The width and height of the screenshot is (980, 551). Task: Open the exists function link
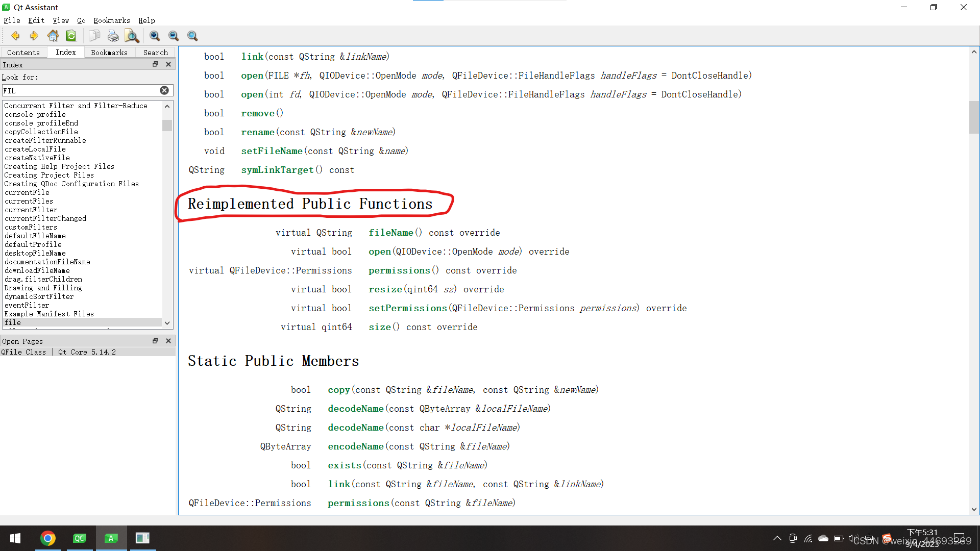tap(345, 465)
